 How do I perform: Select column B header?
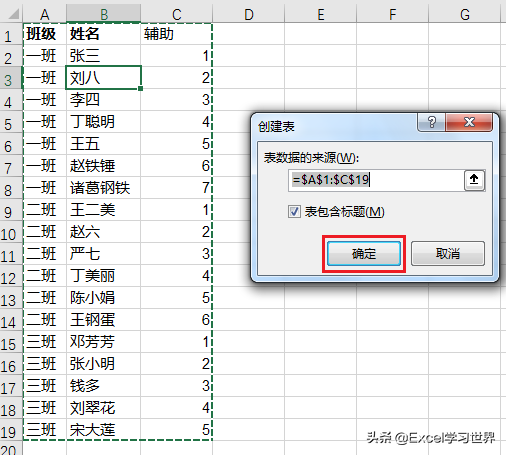pyautogui.click(x=104, y=14)
